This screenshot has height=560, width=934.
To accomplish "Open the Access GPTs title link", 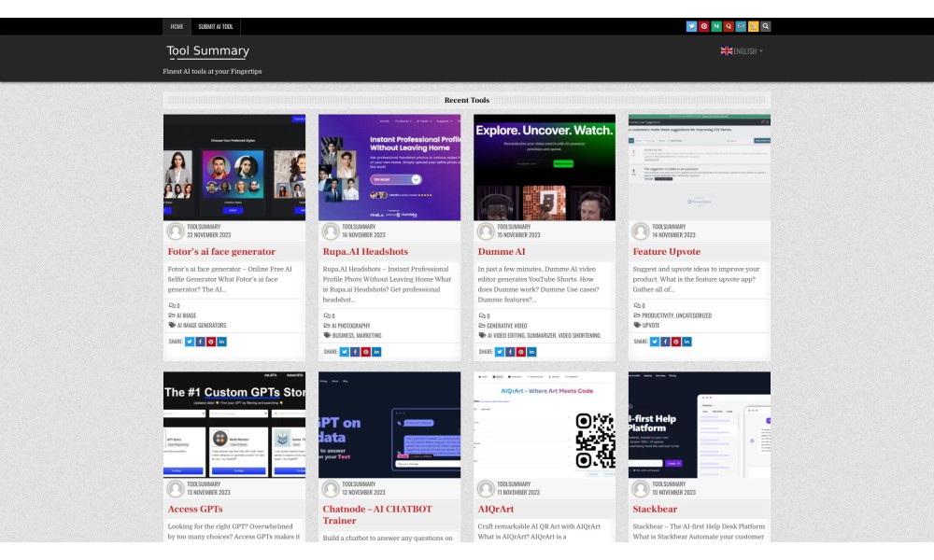I will point(195,510).
